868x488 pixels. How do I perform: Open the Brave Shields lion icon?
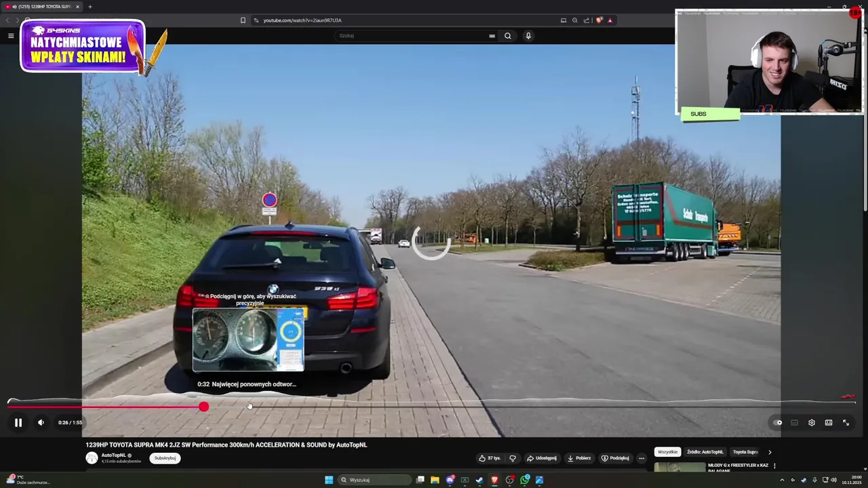[x=599, y=20]
